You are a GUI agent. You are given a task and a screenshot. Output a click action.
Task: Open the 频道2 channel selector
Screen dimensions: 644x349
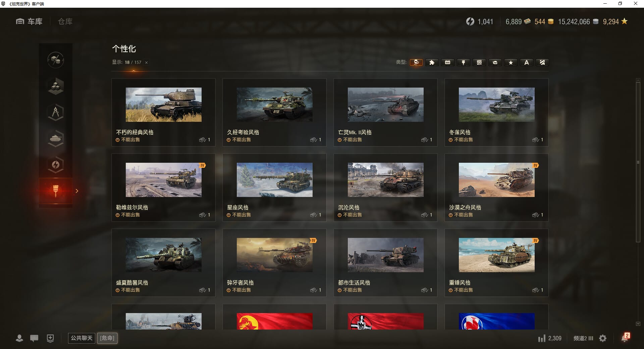click(583, 338)
